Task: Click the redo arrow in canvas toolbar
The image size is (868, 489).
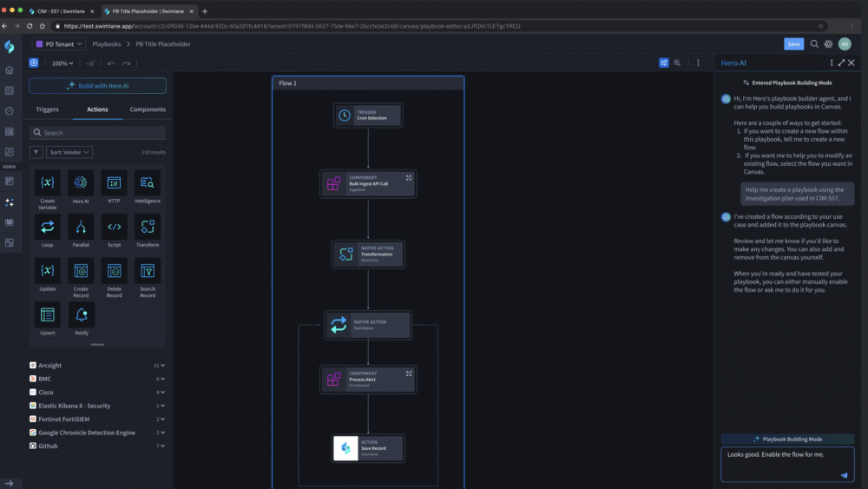Action: click(x=126, y=63)
